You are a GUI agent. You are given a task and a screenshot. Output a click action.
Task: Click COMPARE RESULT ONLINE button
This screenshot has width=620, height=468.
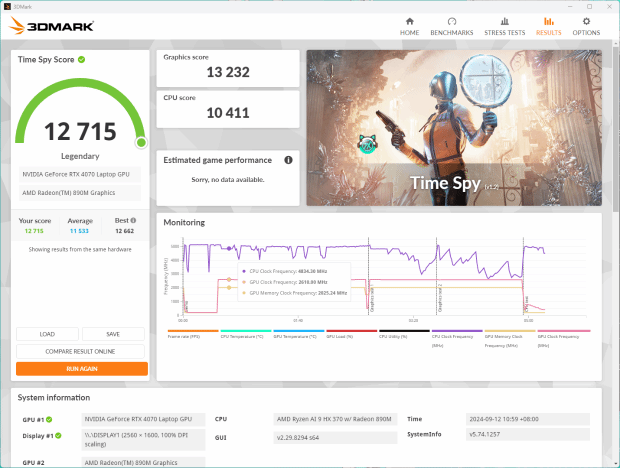[80, 351]
